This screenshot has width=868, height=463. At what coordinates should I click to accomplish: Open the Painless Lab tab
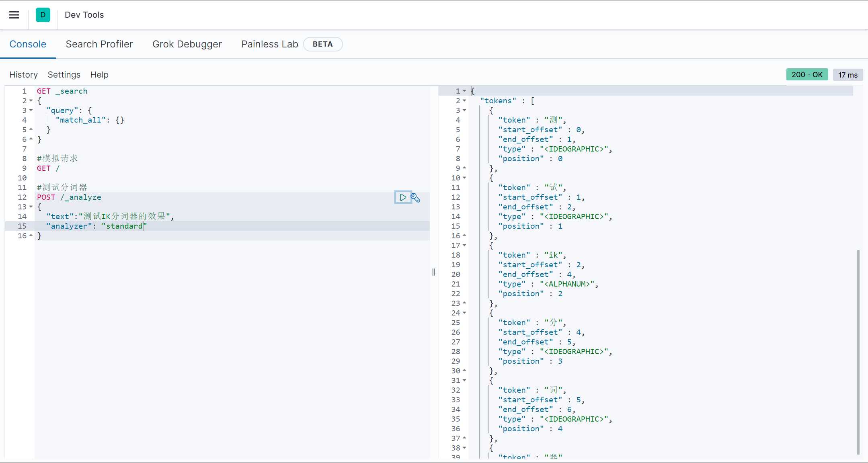(x=270, y=44)
